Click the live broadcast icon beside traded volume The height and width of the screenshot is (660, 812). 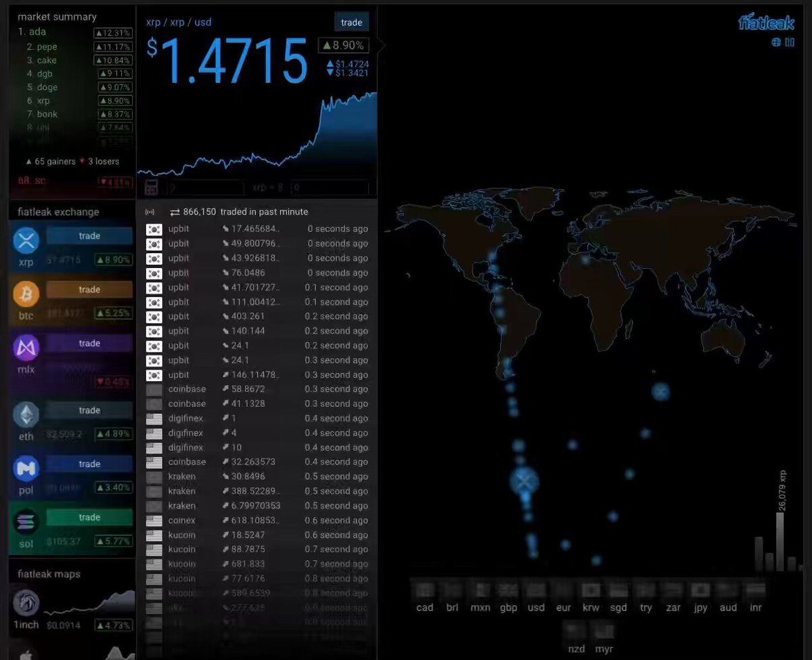point(150,212)
